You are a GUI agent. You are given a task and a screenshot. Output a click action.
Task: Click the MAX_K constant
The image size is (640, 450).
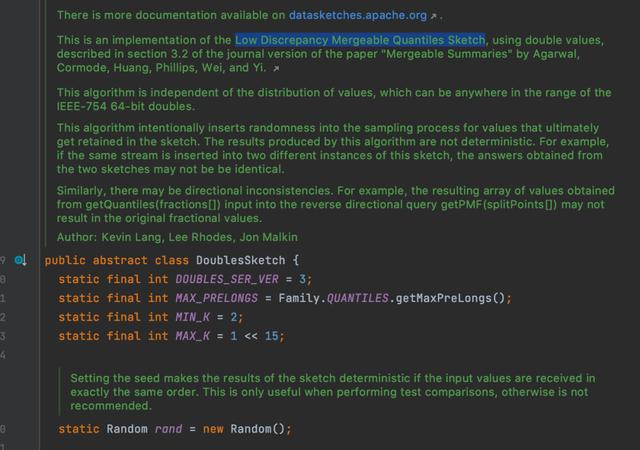tap(193, 336)
